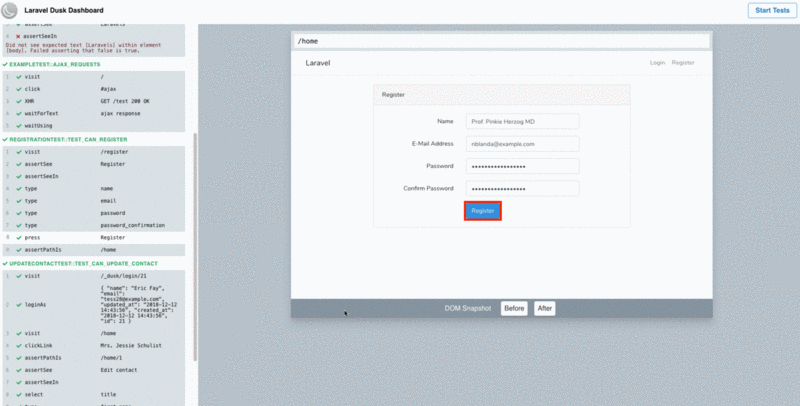Click the Laravel brand link in preview

coord(318,63)
